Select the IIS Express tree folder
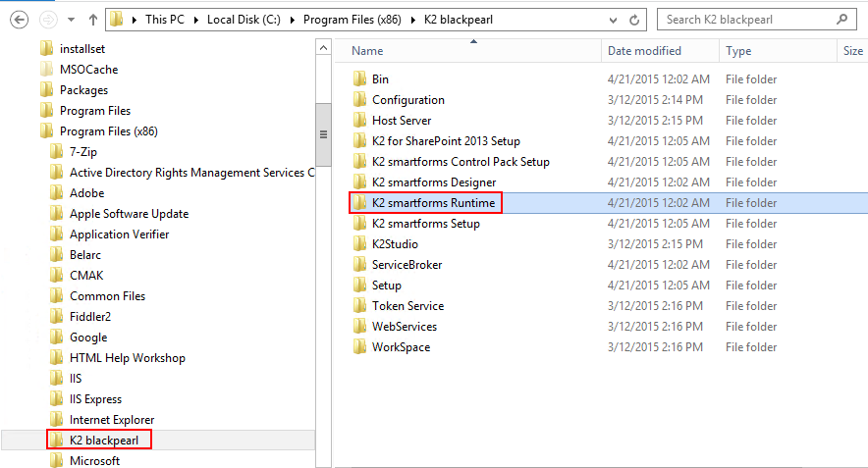 (95, 399)
